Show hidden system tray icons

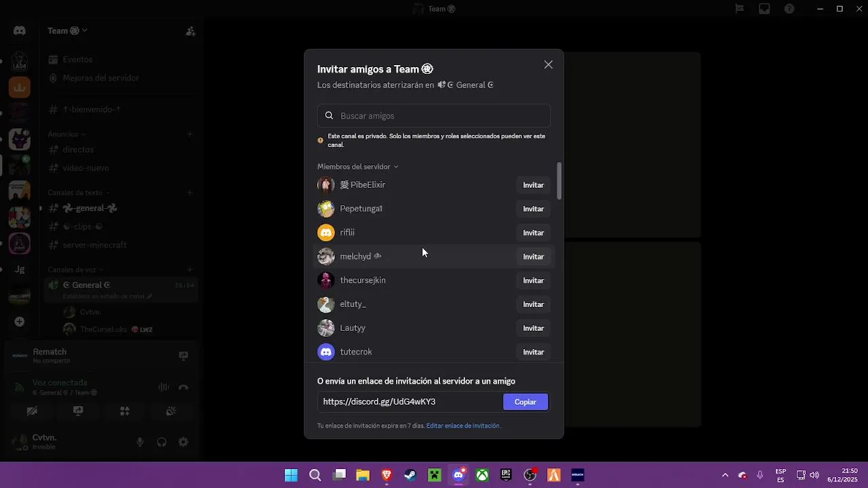[725, 475]
